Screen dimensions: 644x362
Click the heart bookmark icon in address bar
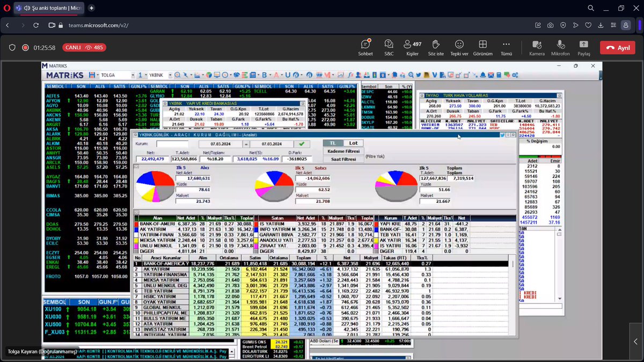(x=588, y=25)
